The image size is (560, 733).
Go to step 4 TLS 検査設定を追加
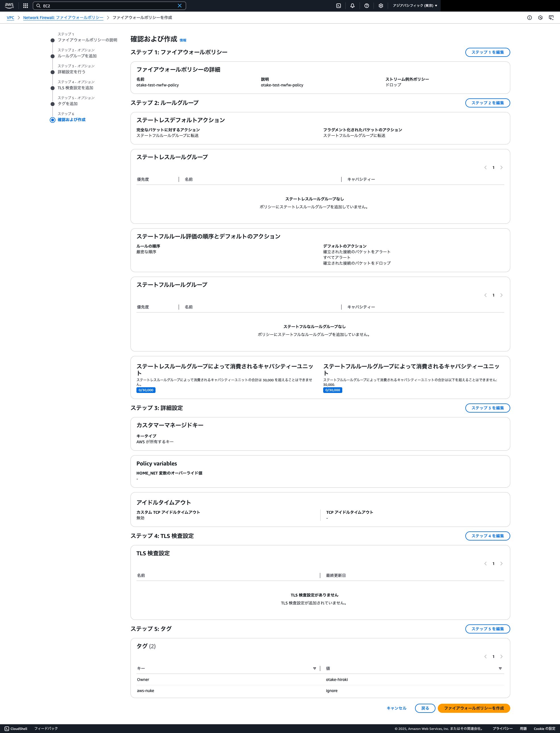pos(75,88)
